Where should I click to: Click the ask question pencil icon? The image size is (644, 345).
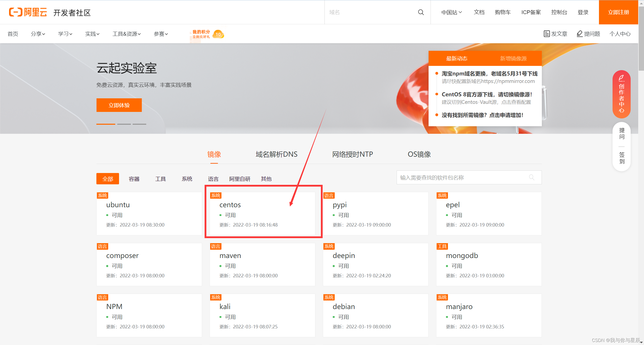pos(580,34)
